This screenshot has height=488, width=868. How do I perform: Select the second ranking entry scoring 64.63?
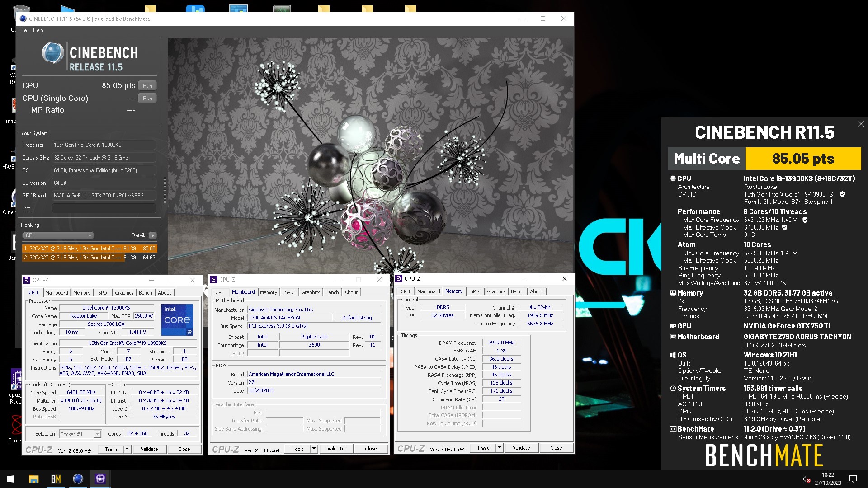click(90, 258)
